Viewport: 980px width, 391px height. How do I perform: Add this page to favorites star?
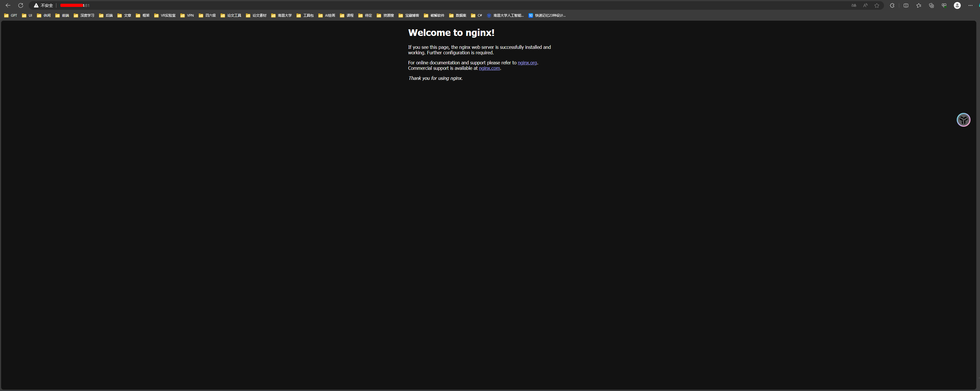877,5
